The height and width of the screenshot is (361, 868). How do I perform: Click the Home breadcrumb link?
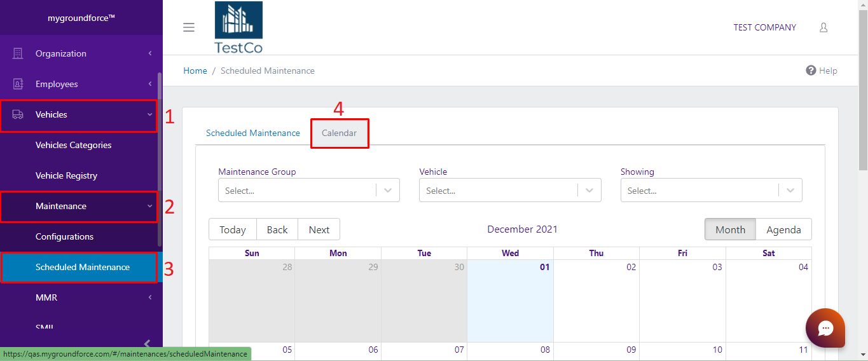click(x=195, y=71)
